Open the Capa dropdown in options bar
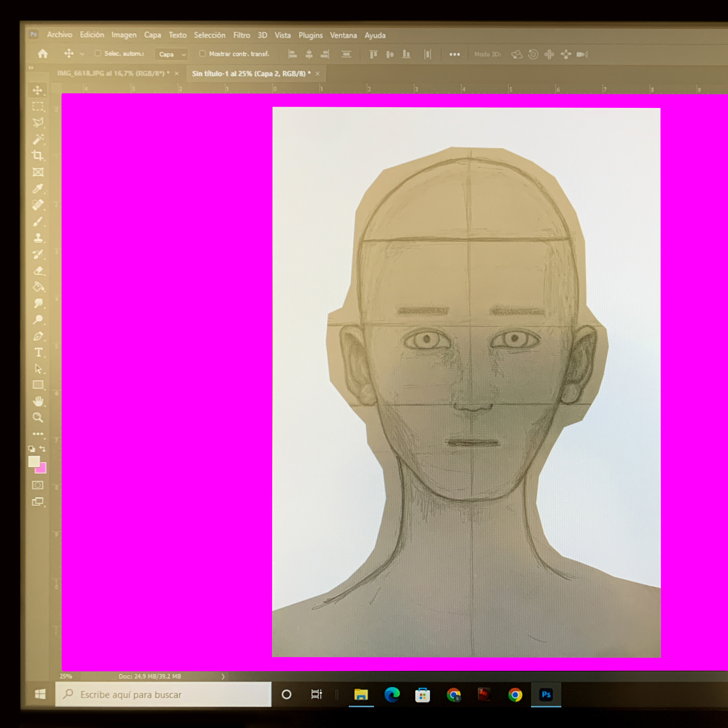This screenshot has height=728, width=728. click(x=172, y=54)
